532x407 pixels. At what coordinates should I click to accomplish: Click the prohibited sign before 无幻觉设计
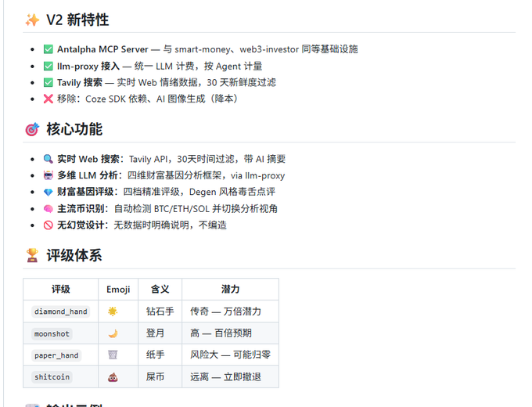tap(49, 225)
